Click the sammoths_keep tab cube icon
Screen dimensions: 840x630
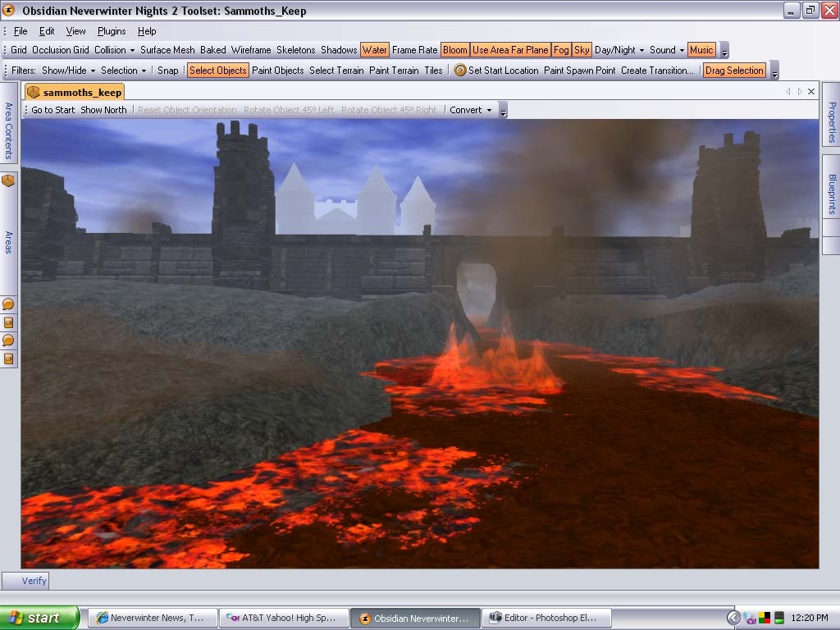34,92
